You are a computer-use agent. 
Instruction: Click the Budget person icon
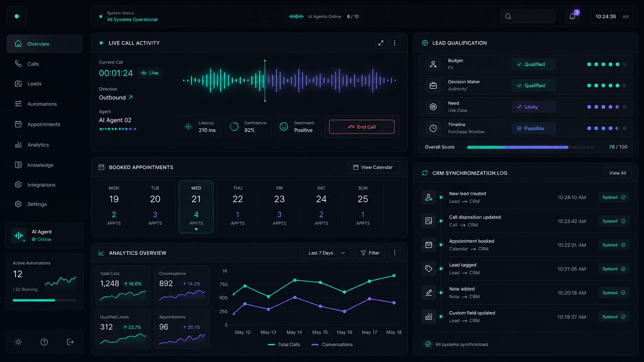433,64
